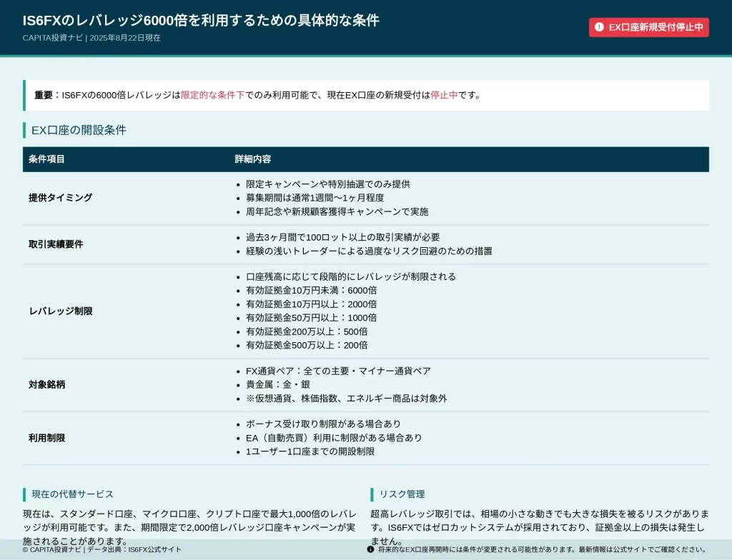Click the ※仮想通貨、株価指数 exclusion note

click(x=347, y=399)
